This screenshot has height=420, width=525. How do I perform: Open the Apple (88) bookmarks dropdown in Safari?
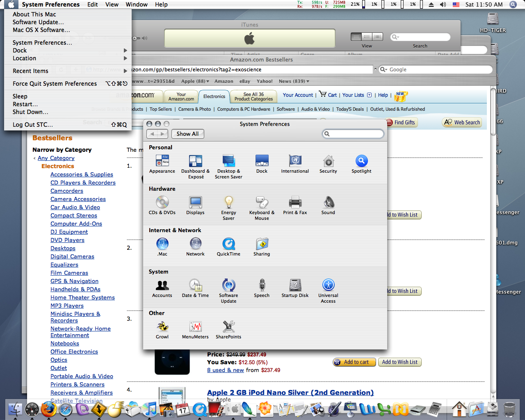point(195,81)
